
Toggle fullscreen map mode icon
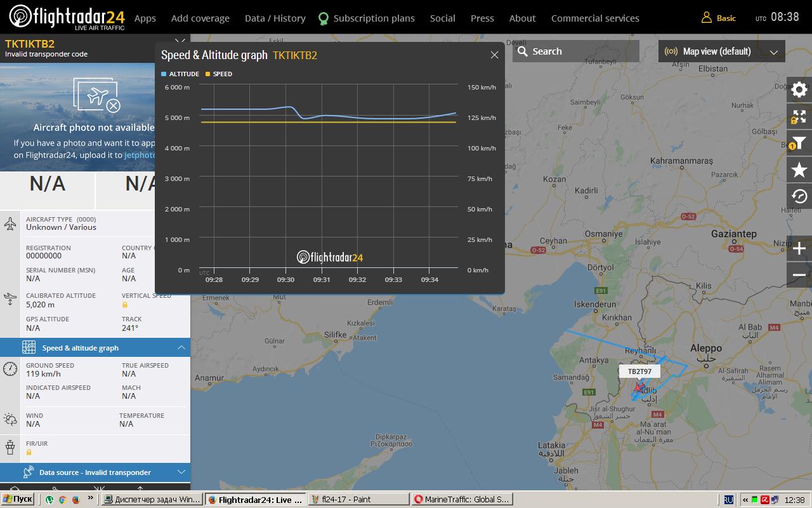(799, 116)
